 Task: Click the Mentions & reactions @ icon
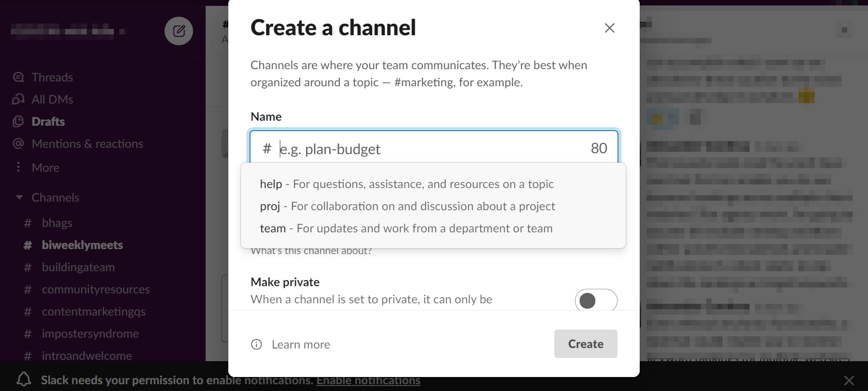tap(18, 144)
